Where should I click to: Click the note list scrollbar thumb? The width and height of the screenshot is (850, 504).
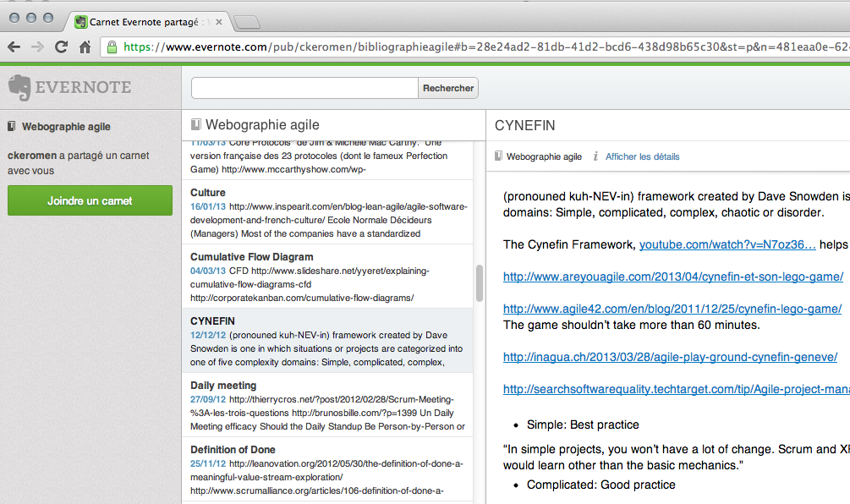click(480, 283)
